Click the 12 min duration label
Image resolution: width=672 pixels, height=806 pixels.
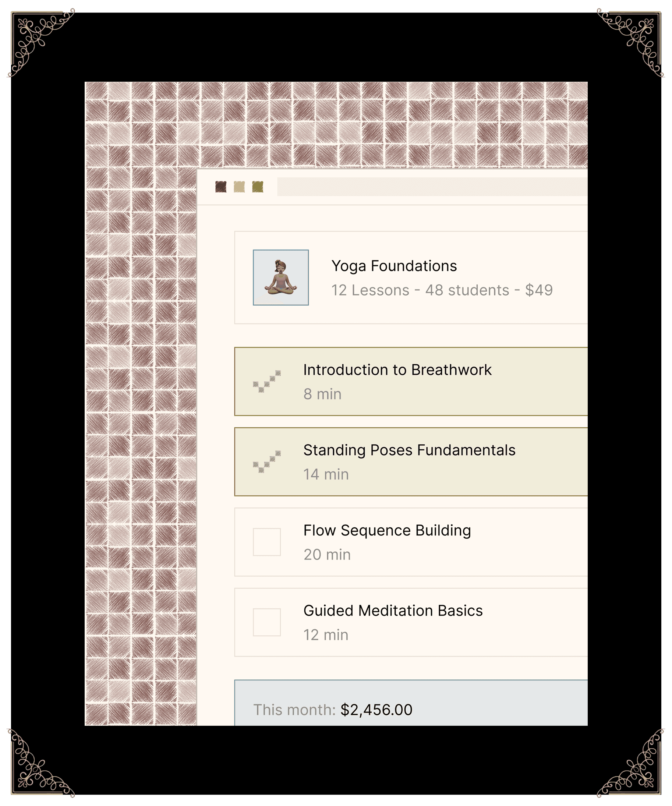tap(326, 635)
